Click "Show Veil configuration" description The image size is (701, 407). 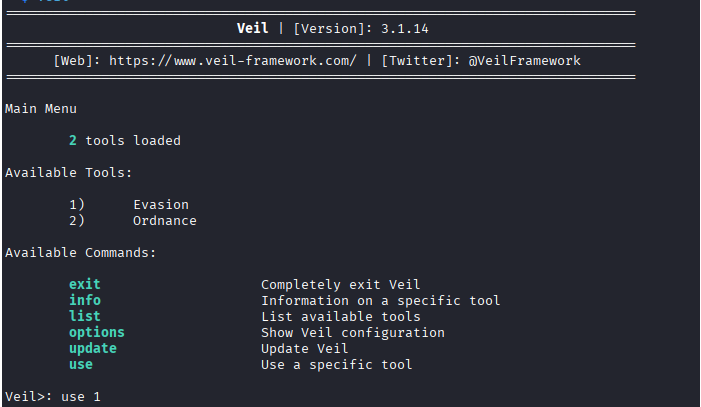pyautogui.click(x=352, y=333)
